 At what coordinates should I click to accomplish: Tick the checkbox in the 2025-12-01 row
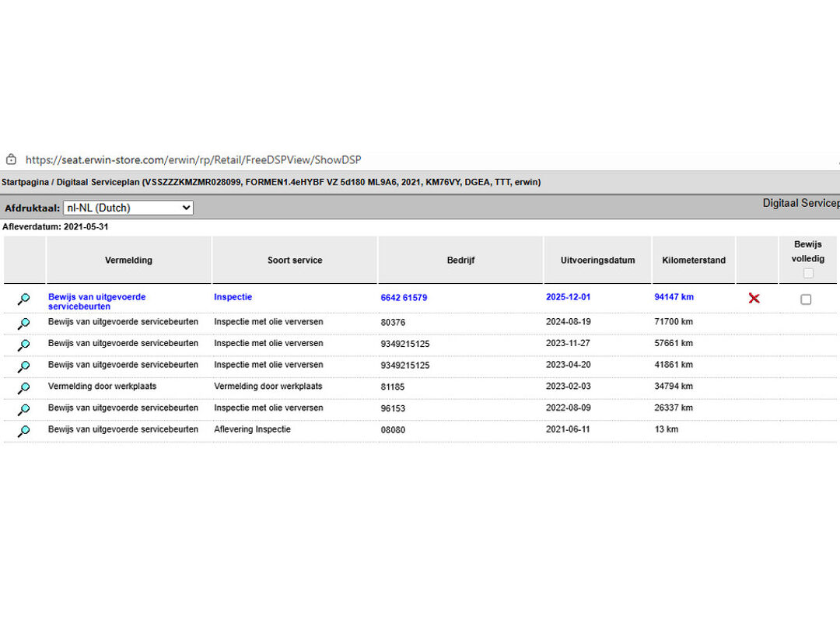pyautogui.click(x=806, y=299)
